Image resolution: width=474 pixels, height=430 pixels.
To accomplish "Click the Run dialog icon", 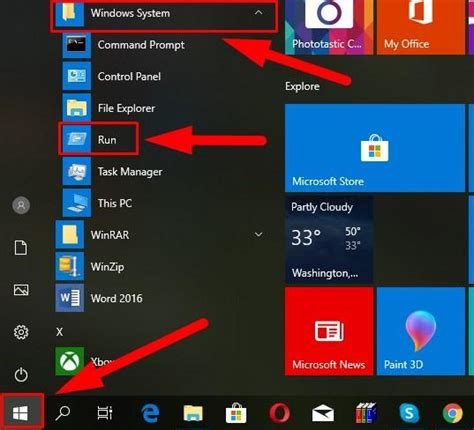I will [x=76, y=139].
